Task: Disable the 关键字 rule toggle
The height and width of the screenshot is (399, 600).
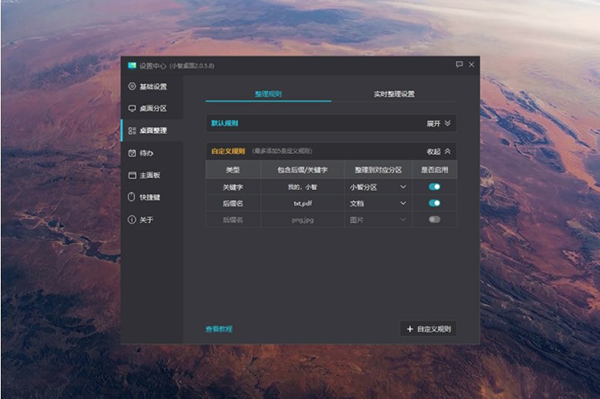Action: 434,187
